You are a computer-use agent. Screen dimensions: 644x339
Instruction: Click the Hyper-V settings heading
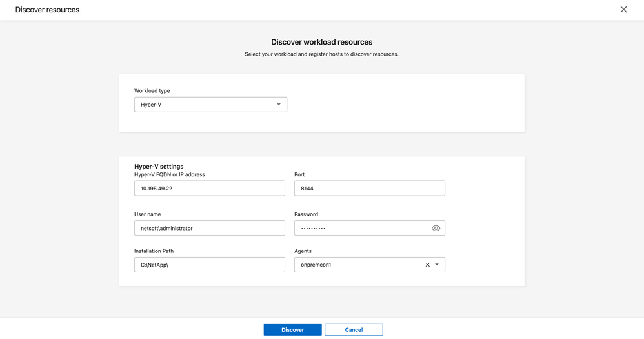[159, 166]
